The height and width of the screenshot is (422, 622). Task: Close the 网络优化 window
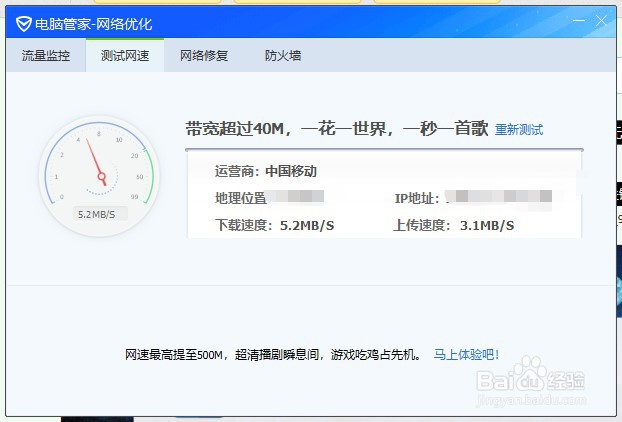pos(601,20)
